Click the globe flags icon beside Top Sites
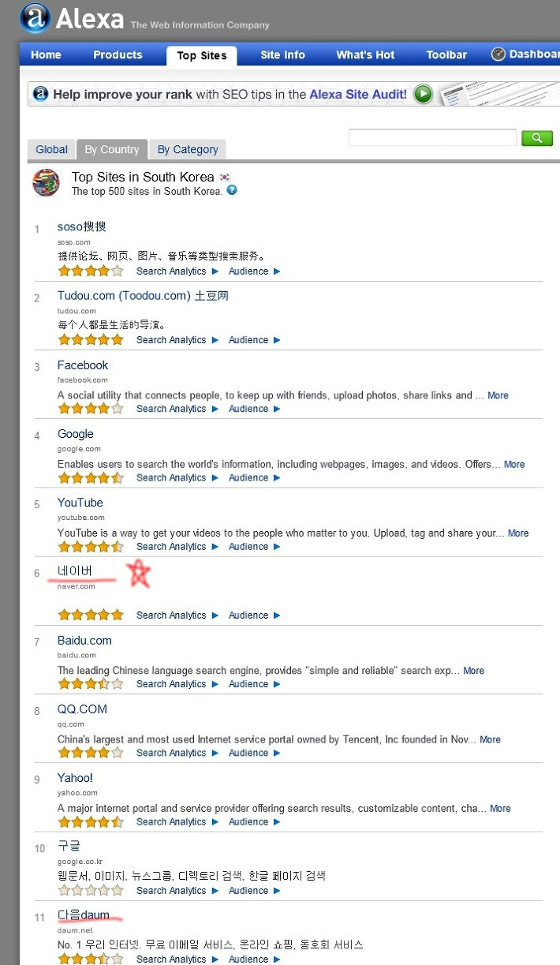The image size is (560, 965). (46, 182)
